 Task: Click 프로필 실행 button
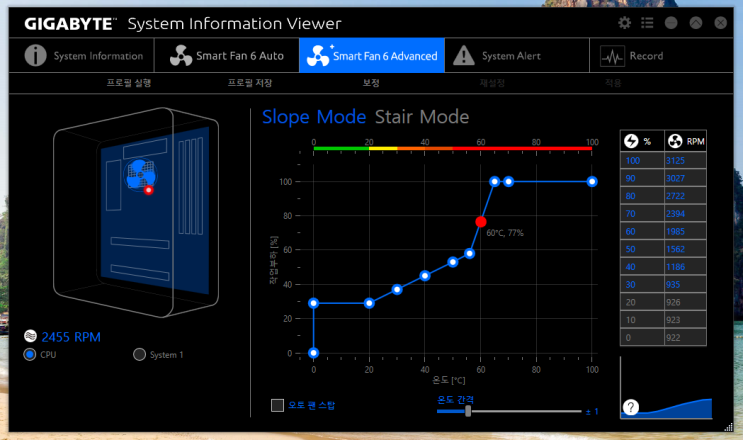(x=128, y=83)
